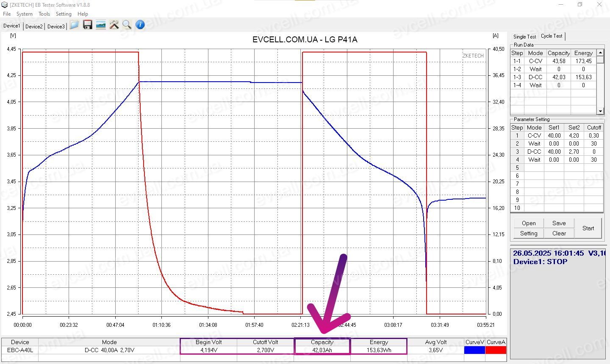Open the File menu
The width and height of the screenshot is (610, 364).
pyautogui.click(x=7, y=14)
